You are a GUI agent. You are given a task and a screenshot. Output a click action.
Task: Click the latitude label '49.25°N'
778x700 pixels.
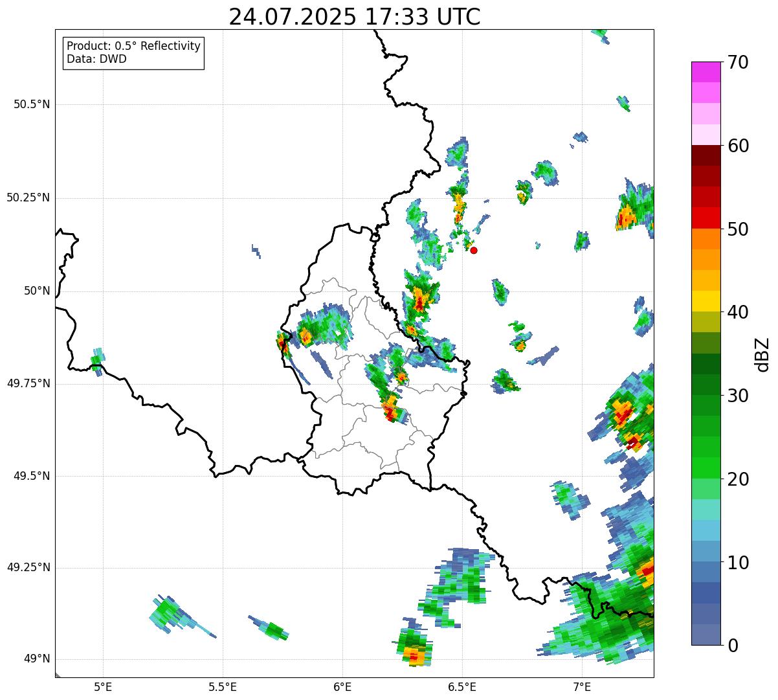(x=28, y=567)
